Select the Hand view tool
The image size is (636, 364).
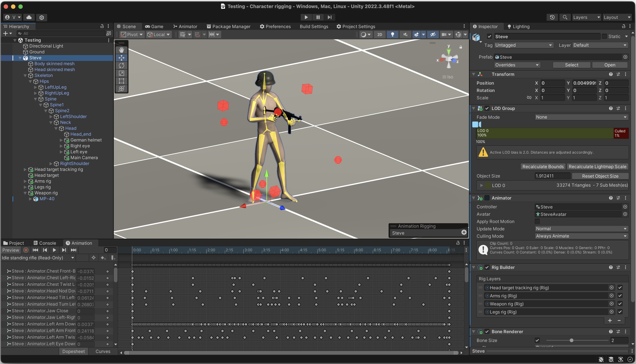tap(122, 50)
